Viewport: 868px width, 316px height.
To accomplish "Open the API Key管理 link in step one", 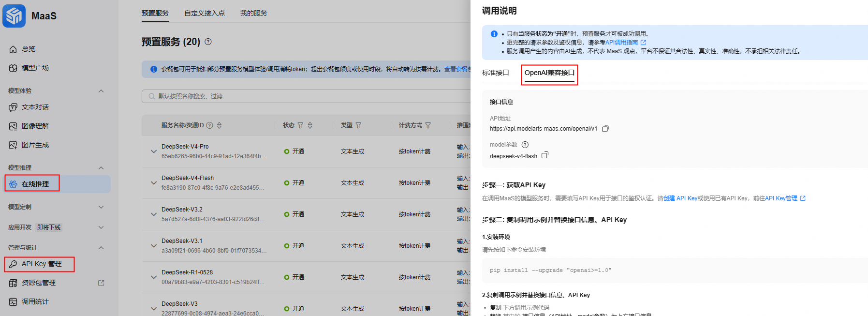I will [781, 198].
